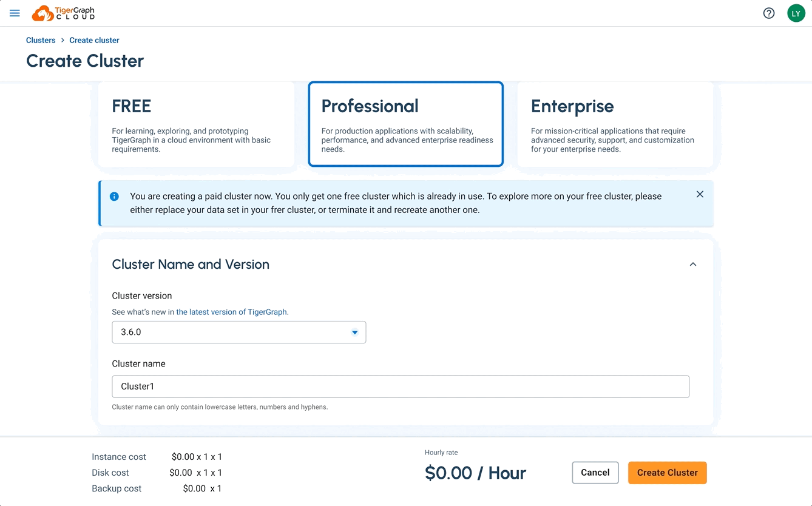Viewport: 812px width, 506px height.
Task: Click the Instance cost label
Action: pyautogui.click(x=119, y=457)
